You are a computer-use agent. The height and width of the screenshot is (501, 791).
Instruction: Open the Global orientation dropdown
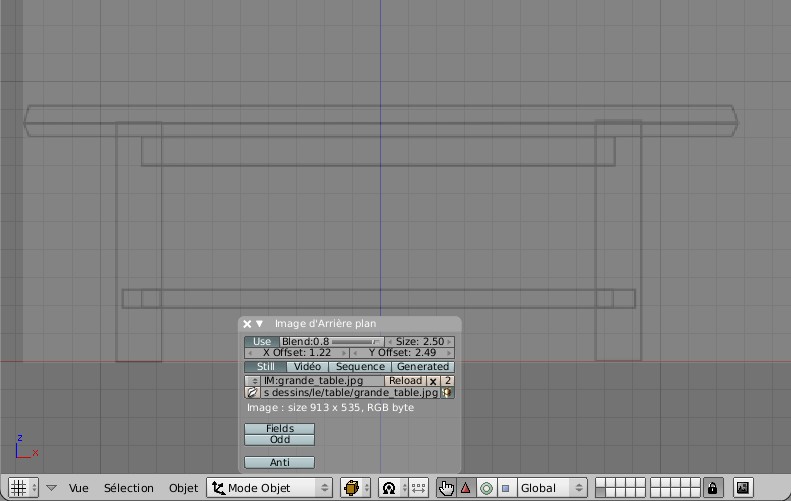[551, 488]
